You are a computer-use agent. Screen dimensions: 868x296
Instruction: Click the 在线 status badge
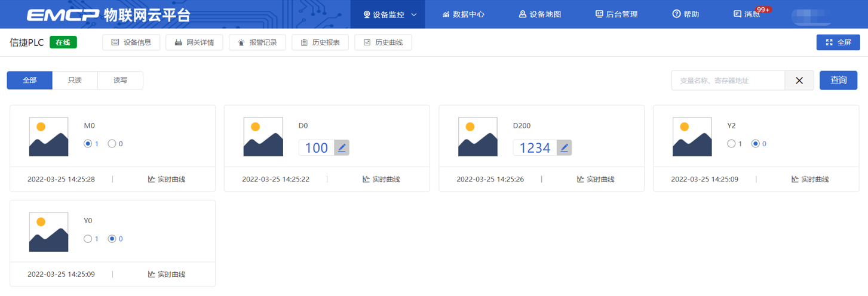point(63,42)
